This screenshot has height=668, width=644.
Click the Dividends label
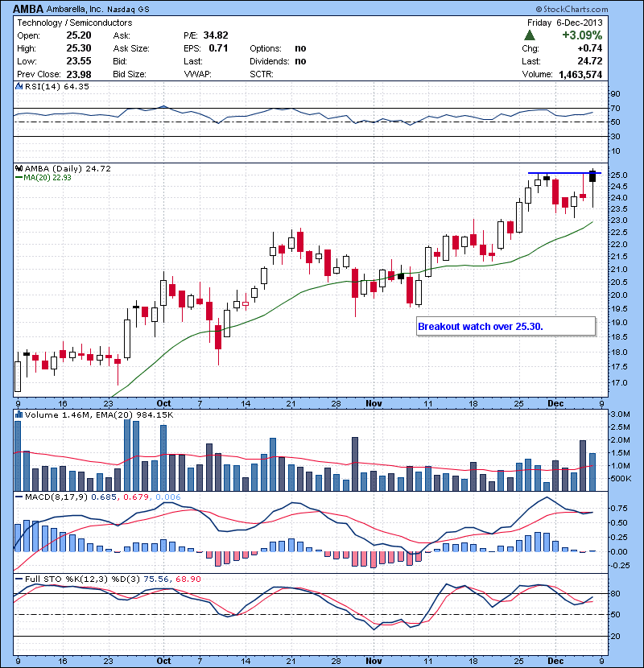pos(270,61)
